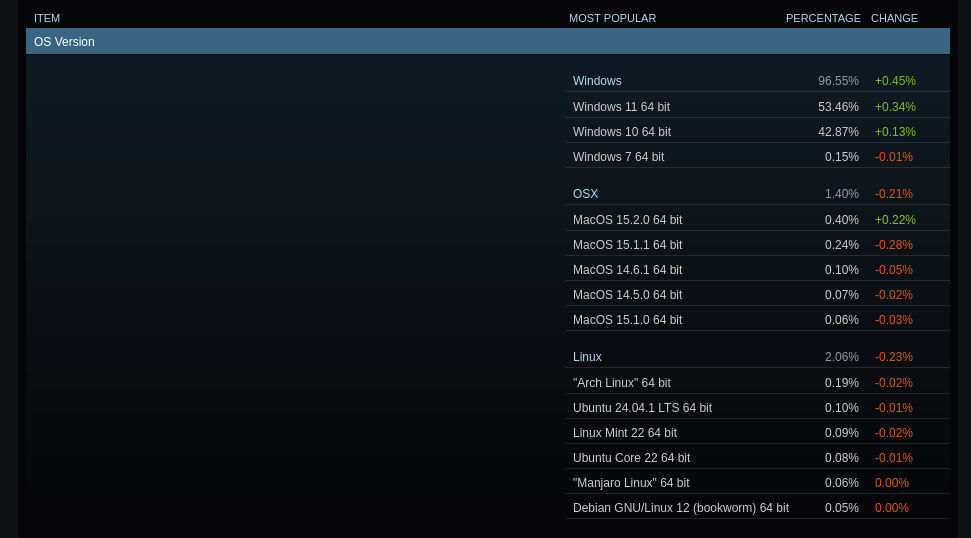Screen dimensions: 971x538
Task: Click the MOST POPULAR column header
Action: (x=612, y=19)
